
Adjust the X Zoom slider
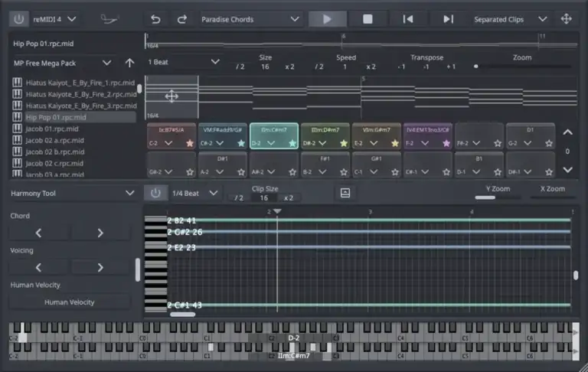click(x=552, y=197)
